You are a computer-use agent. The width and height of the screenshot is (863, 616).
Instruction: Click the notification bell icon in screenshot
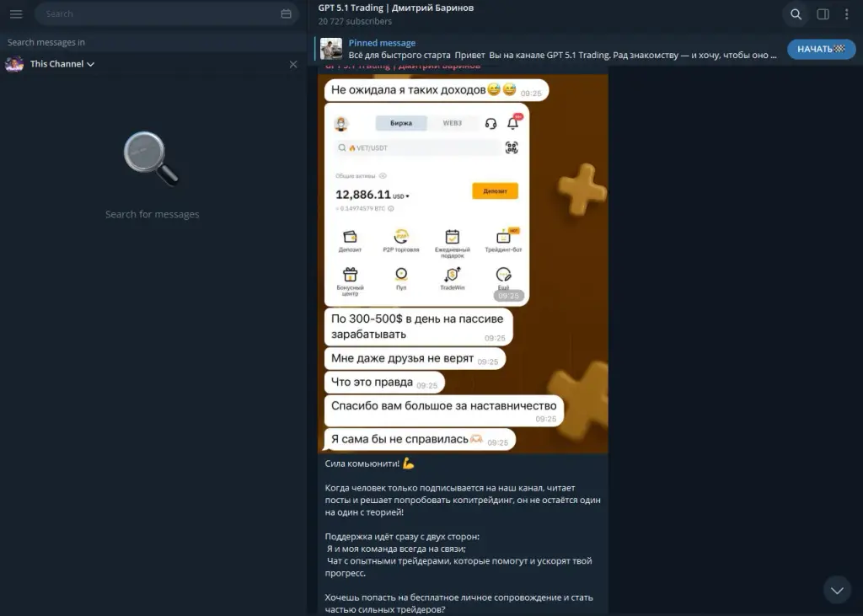click(x=513, y=122)
